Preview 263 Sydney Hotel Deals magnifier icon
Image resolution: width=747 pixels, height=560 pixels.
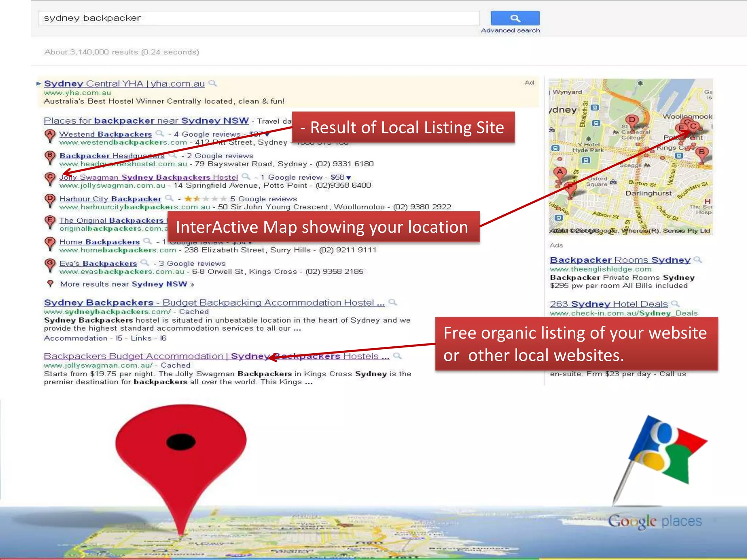[676, 304]
